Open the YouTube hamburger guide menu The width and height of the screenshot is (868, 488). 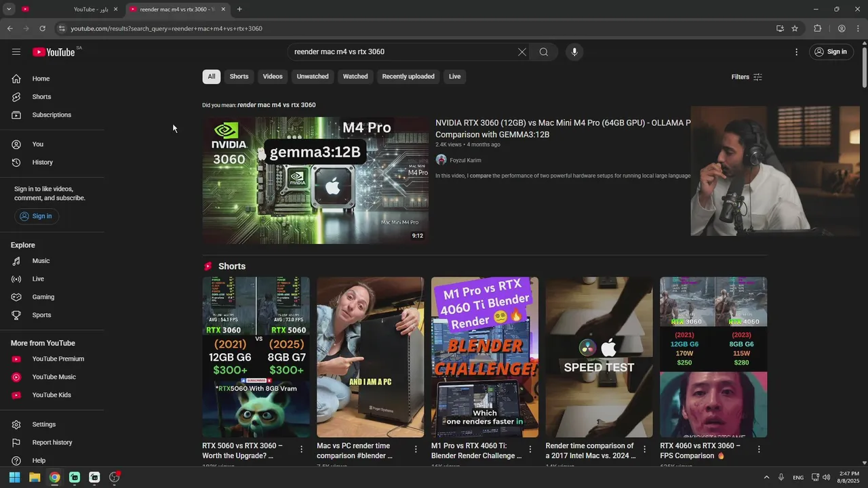(x=16, y=52)
